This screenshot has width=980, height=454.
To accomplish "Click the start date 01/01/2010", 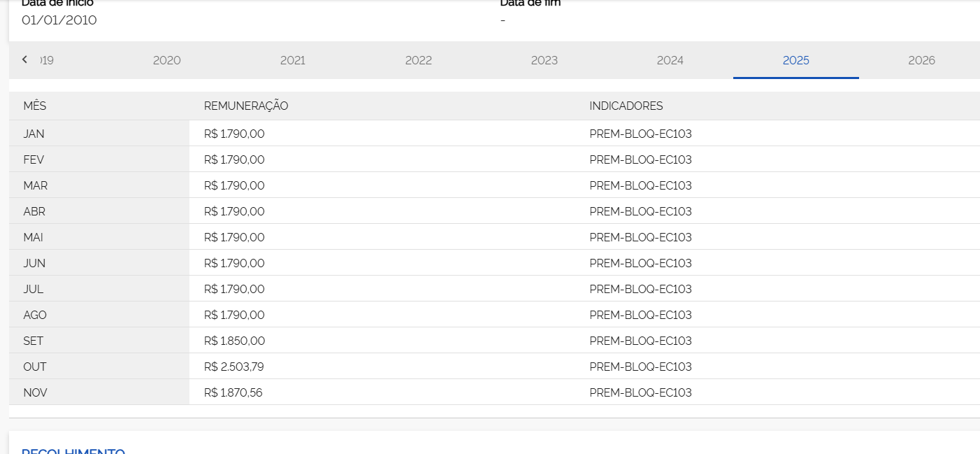I will coord(59,20).
